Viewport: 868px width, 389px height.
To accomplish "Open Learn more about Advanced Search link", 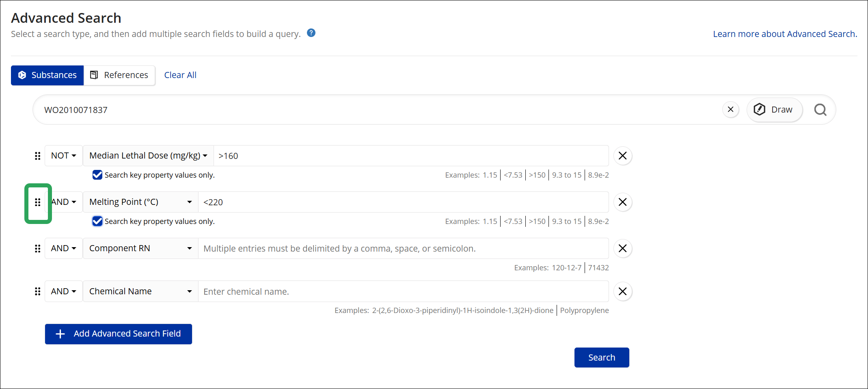I will click(x=785, y=34).
